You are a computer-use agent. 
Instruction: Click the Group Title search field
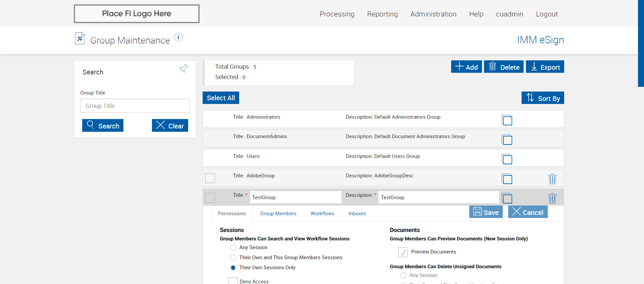(135, 106)
